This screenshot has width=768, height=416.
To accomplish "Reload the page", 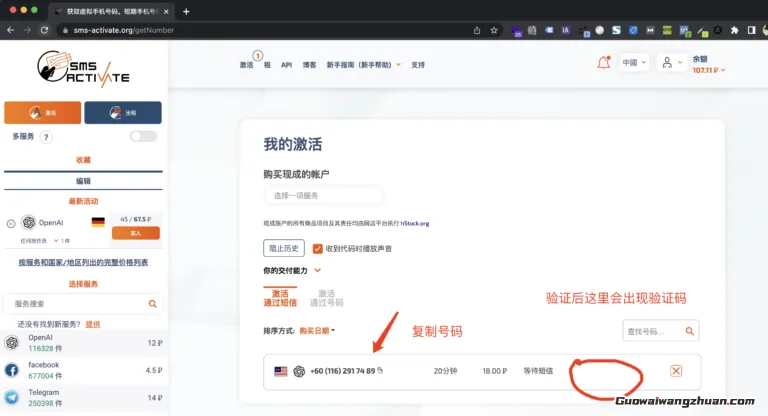I will pyautogui.click(x=44, y=30).
